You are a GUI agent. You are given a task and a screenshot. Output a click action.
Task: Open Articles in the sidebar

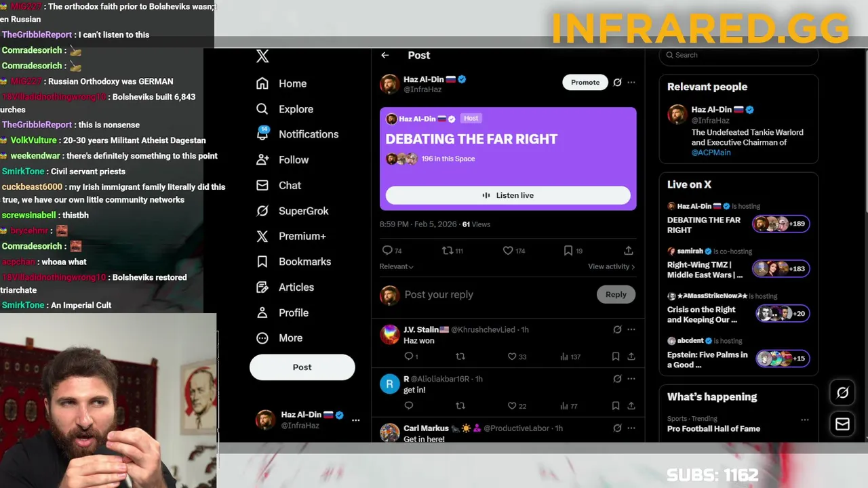[285, 287]
